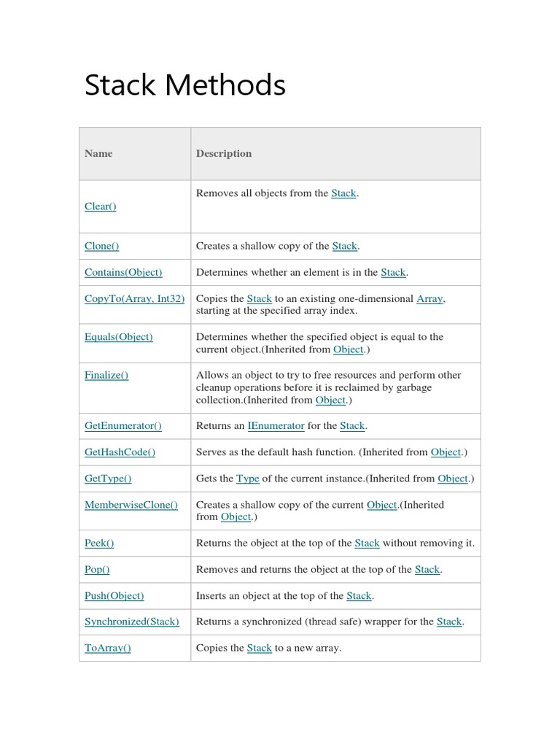Follow the CopyTo(Array, Int32) link
560x747 pixels.
134,299
